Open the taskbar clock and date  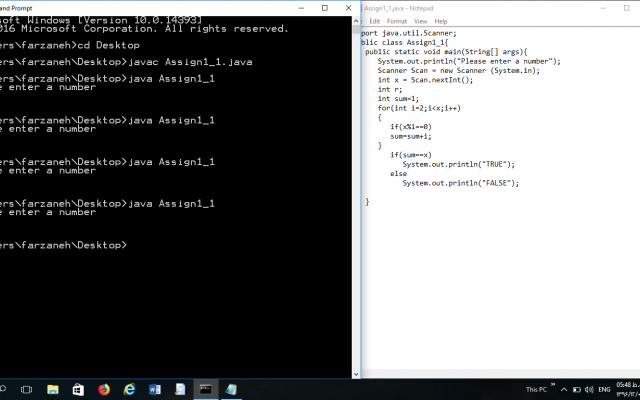[x=628, y=389]
